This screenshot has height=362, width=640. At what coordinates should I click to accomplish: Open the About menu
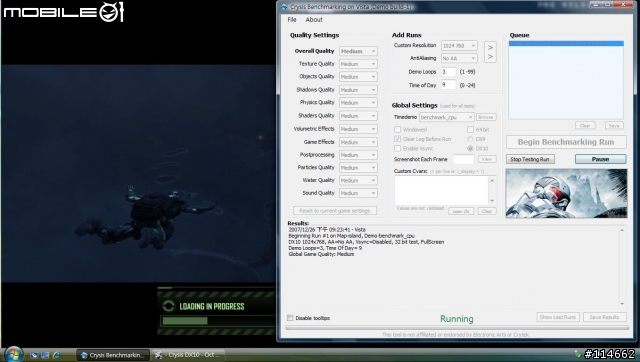[314, 20]
